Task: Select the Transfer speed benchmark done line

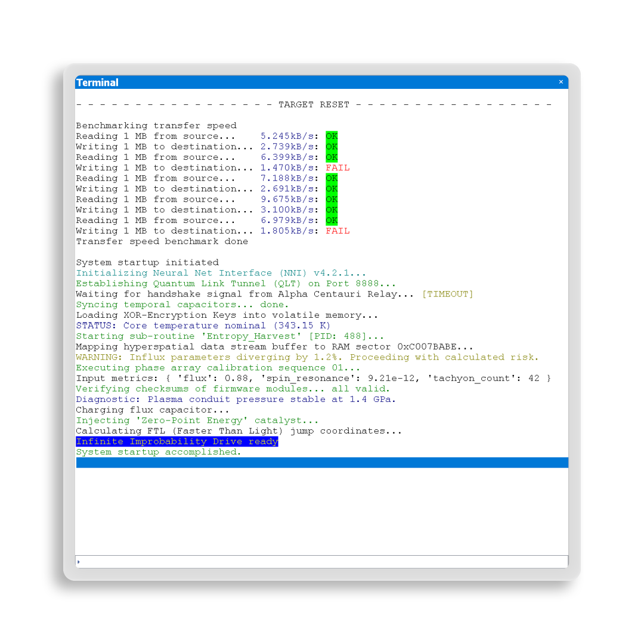Action: pyautogui.click(x=162, y=241)
